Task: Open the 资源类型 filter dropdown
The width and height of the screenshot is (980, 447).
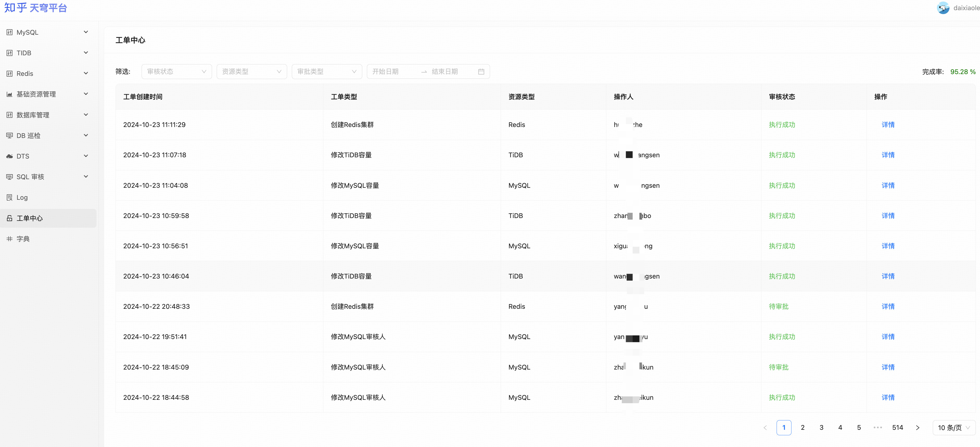Action: tap(251, 71)
